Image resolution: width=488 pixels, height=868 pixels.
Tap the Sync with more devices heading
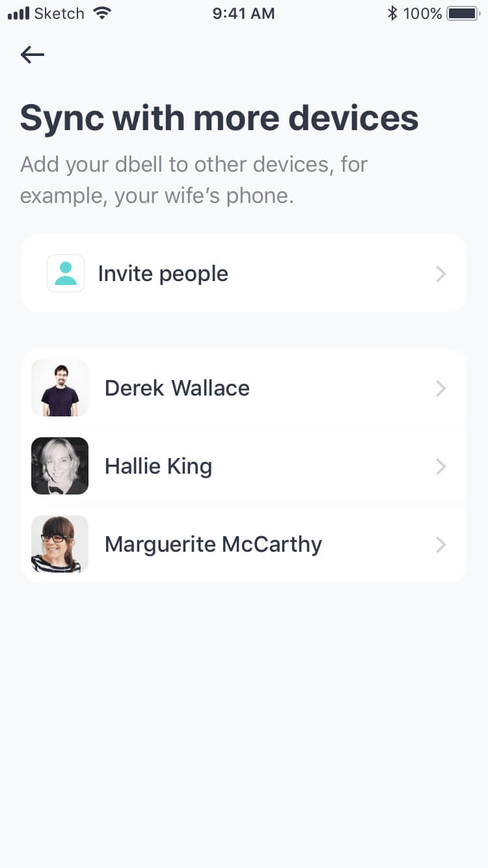(x=219, y=118)
